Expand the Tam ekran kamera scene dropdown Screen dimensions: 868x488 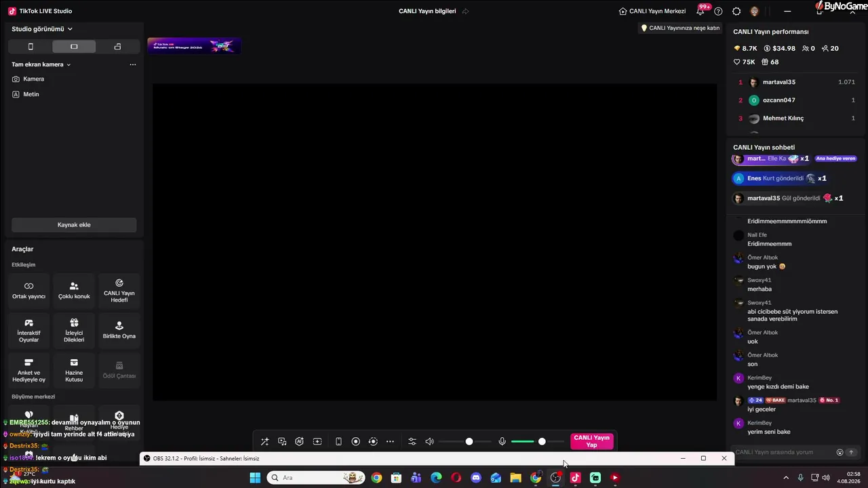coord(41,64)
